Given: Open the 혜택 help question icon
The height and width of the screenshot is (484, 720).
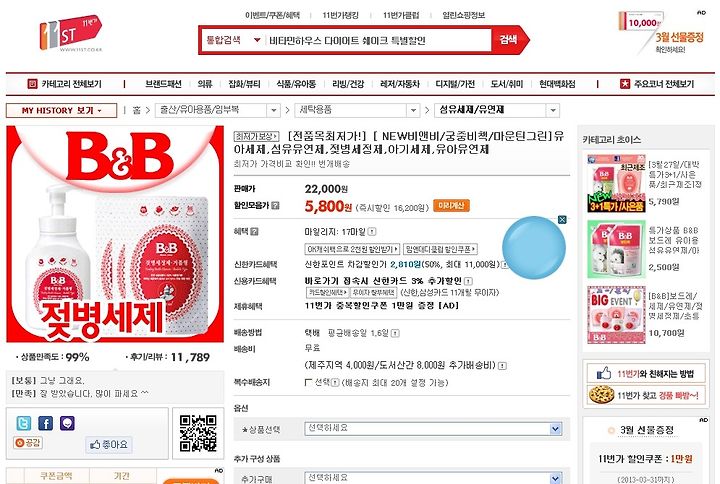Looking at the screenshot, I should coord(254,231).
